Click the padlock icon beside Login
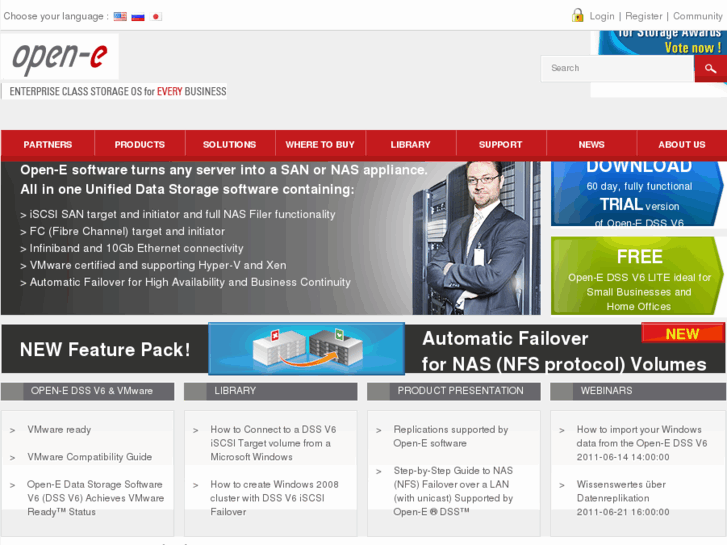 577,15
